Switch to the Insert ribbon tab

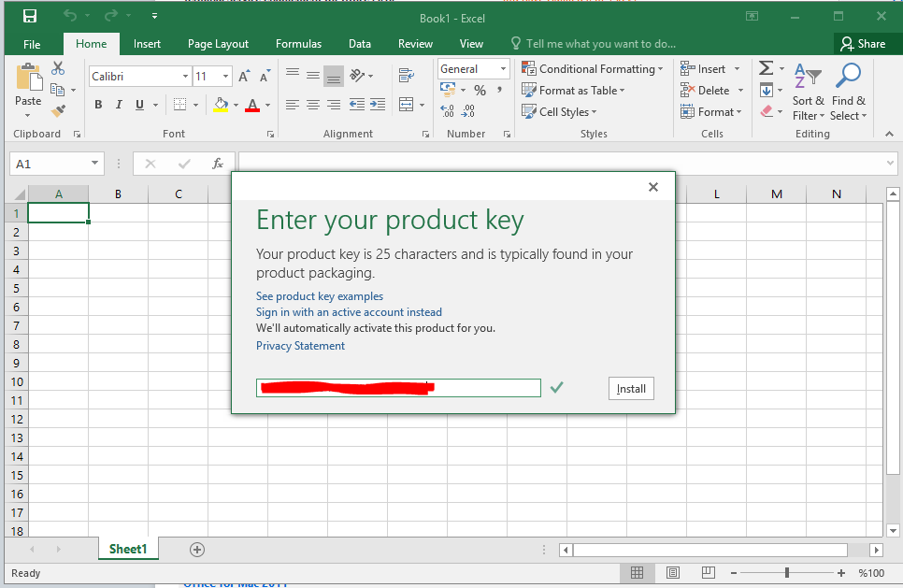(x=147, y=44)
